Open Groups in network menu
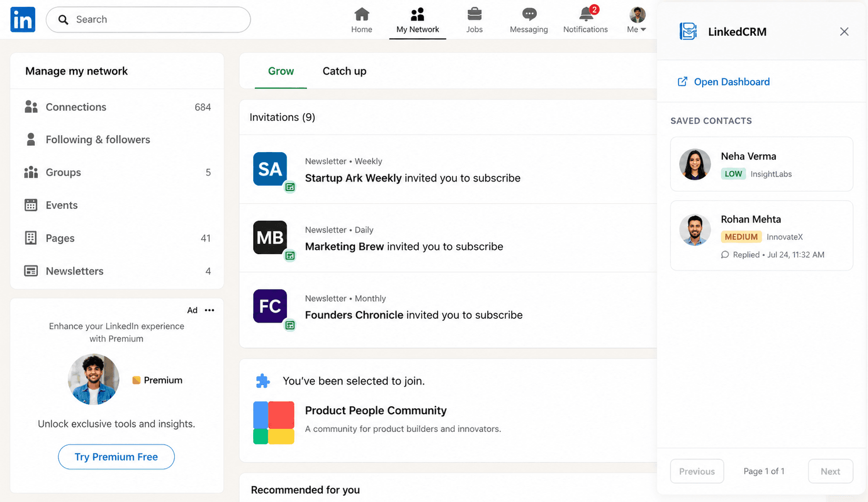 117,172
